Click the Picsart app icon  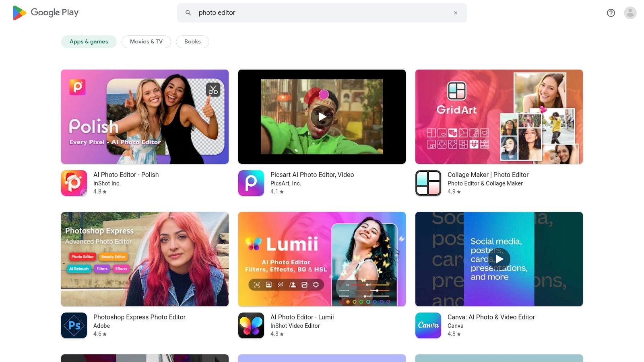[251, 183]
